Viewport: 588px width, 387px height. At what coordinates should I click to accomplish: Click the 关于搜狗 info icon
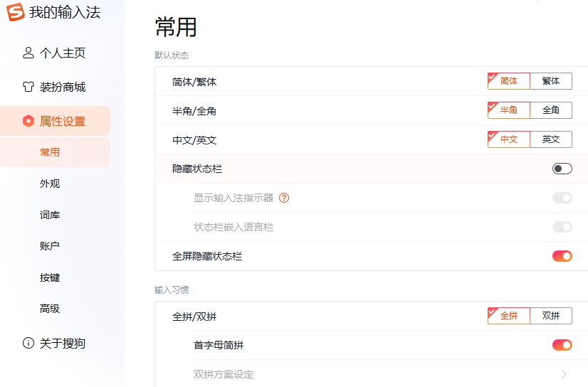coord(28,343)
